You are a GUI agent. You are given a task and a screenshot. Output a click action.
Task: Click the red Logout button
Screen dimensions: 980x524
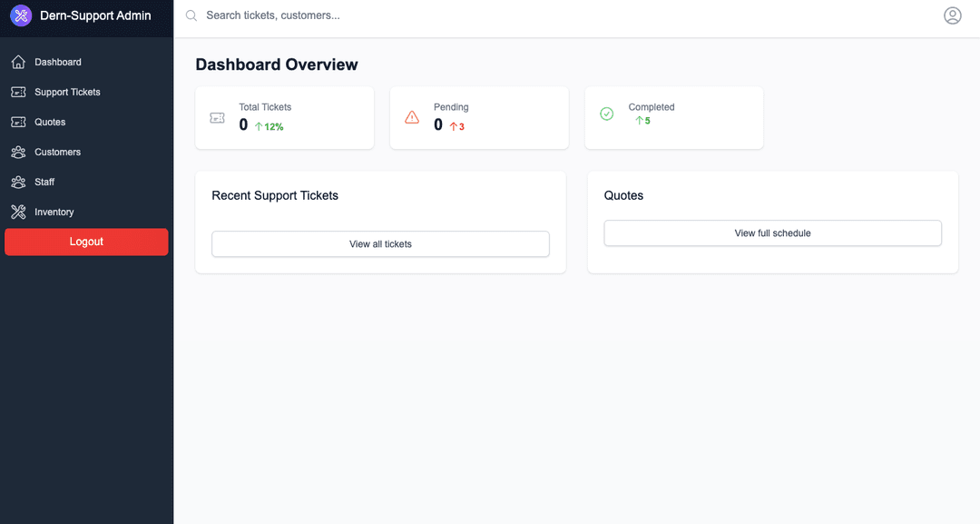pyautogui.click(x=86, y=242)
